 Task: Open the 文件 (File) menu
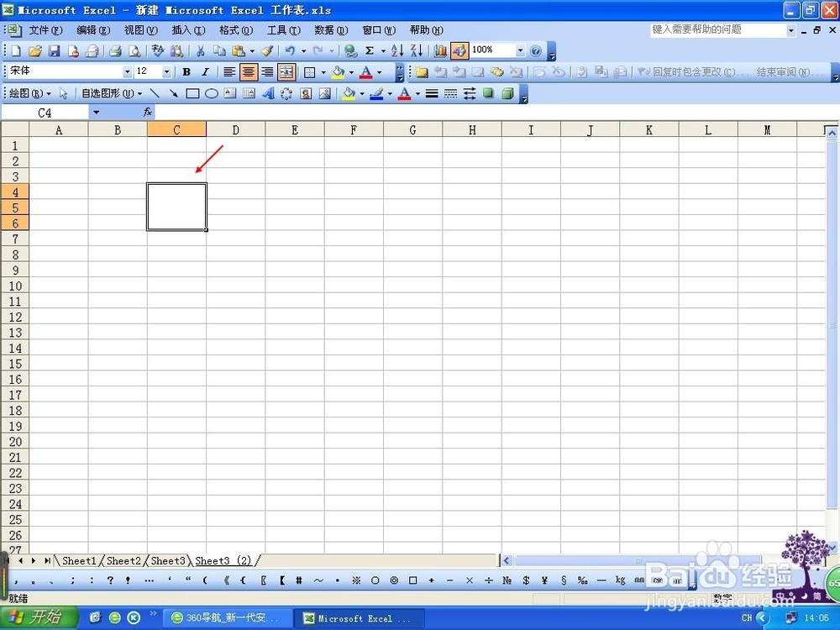[x=45, y=30]
